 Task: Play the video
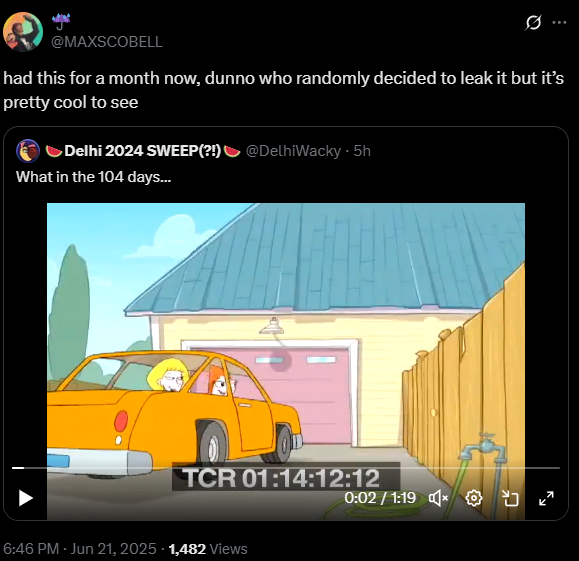click(25, 498)
